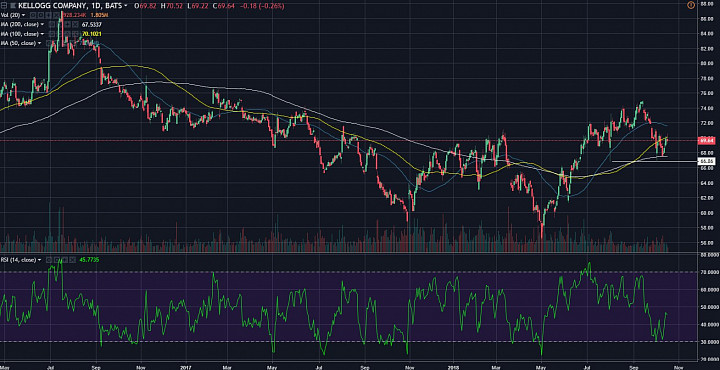The width and height of the screenshot is (720, 370).
Task: Click the open price value O69.82
Action: pos(144,6)
